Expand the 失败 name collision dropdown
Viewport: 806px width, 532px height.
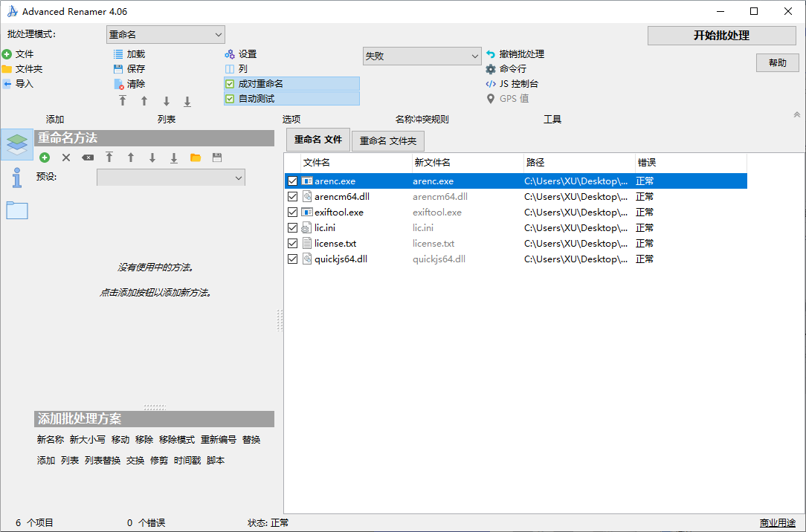[422, 56]
